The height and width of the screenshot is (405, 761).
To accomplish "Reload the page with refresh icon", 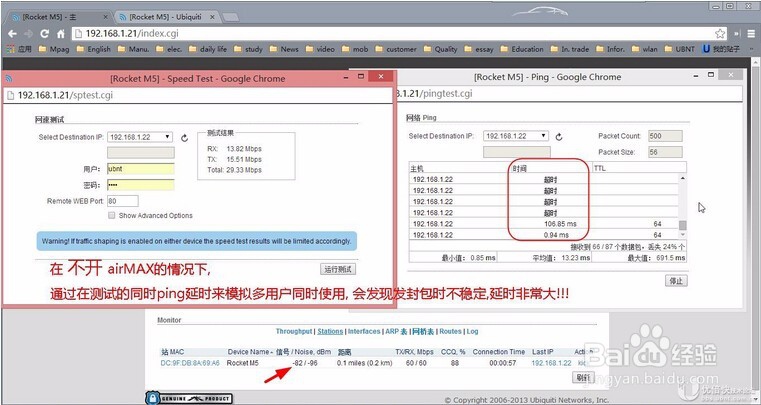I will (x=45, y=34).
